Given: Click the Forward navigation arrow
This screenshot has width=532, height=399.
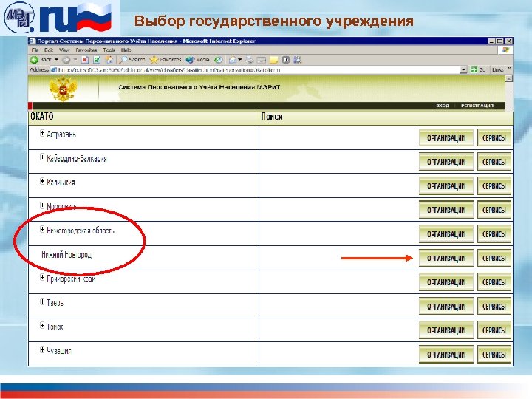Looking at the screenshot, I should [66, 60].
